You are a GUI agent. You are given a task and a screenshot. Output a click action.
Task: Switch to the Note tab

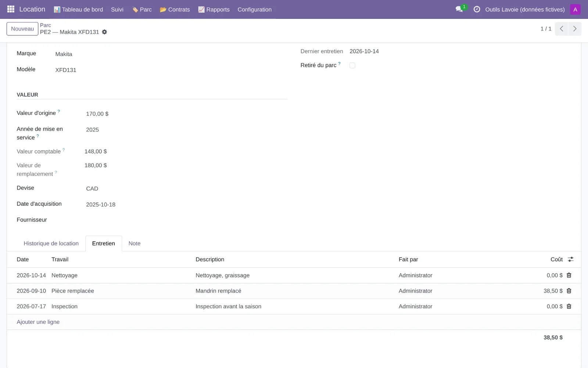click(135, 244)
